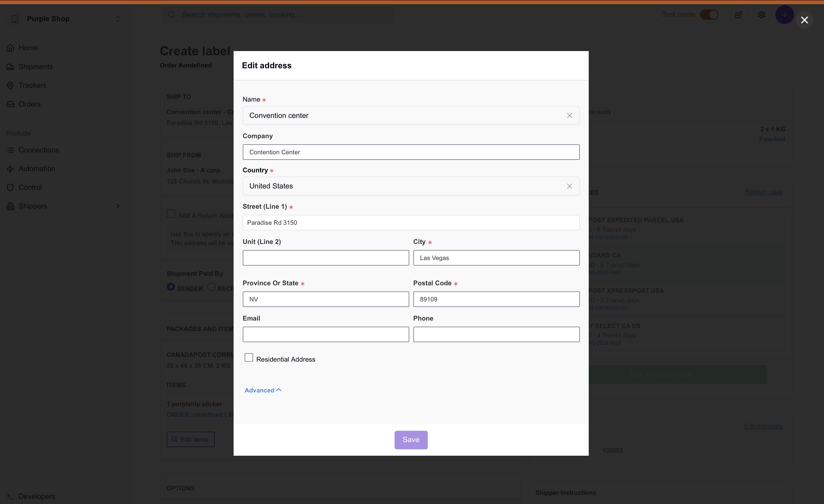Expand the Shippers sidebar submenu
The width and height of the screenshot is (824, 504).
[117, 206]
